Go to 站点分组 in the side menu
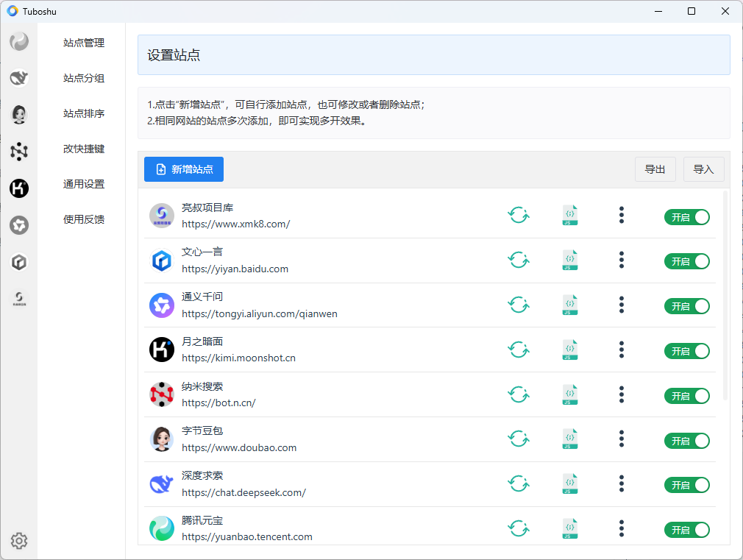This screenshot has width=743, height=560. click(84, 79)
